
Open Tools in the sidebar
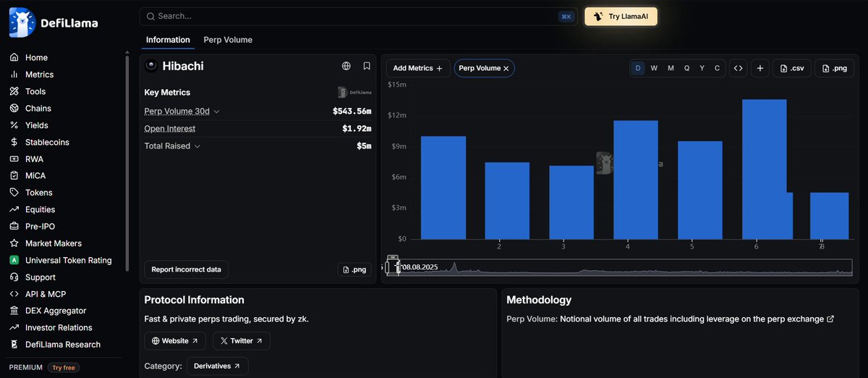35,91
